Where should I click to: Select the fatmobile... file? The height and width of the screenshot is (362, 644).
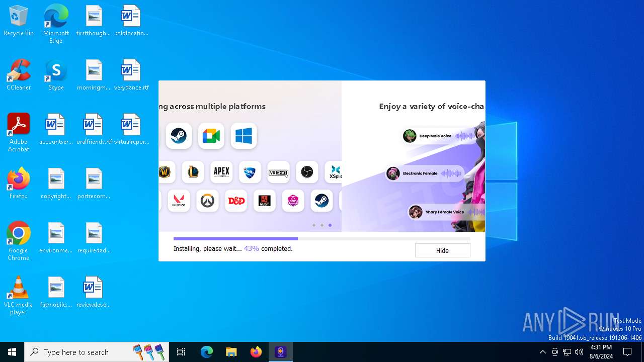[x=56, y=293]
